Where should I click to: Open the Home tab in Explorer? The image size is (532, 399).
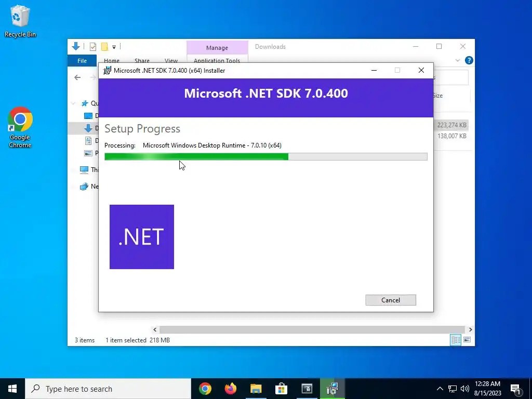[112, 60]
